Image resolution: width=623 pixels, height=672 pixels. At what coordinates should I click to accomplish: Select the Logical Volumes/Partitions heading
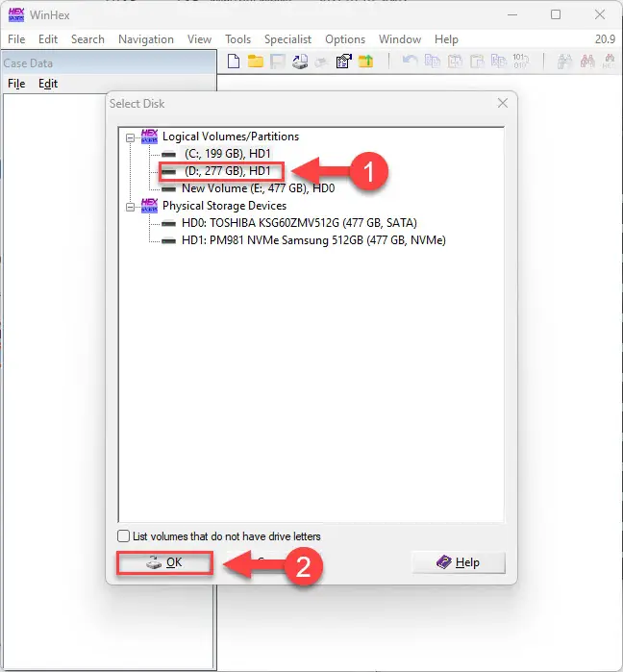(x=231, y=137)
